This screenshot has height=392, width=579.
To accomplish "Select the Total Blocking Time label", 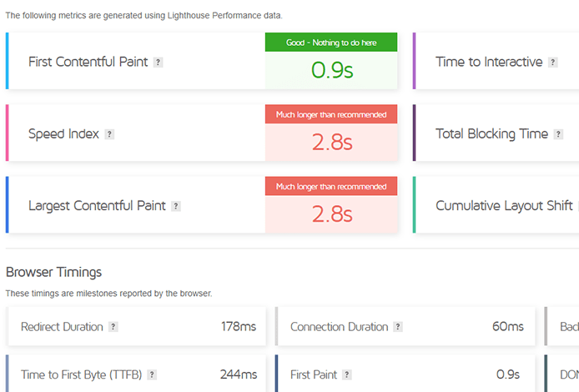I will (x=491, y=133).
